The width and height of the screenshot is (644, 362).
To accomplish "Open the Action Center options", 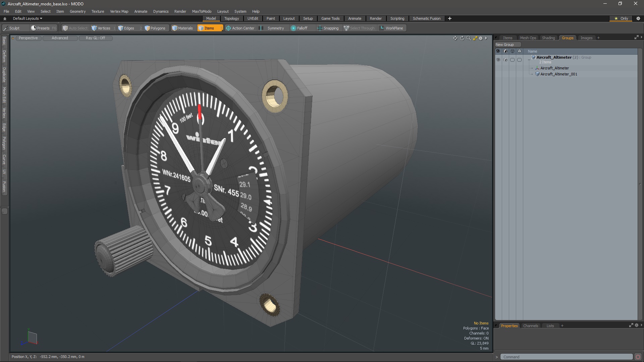I will [240, 28].
